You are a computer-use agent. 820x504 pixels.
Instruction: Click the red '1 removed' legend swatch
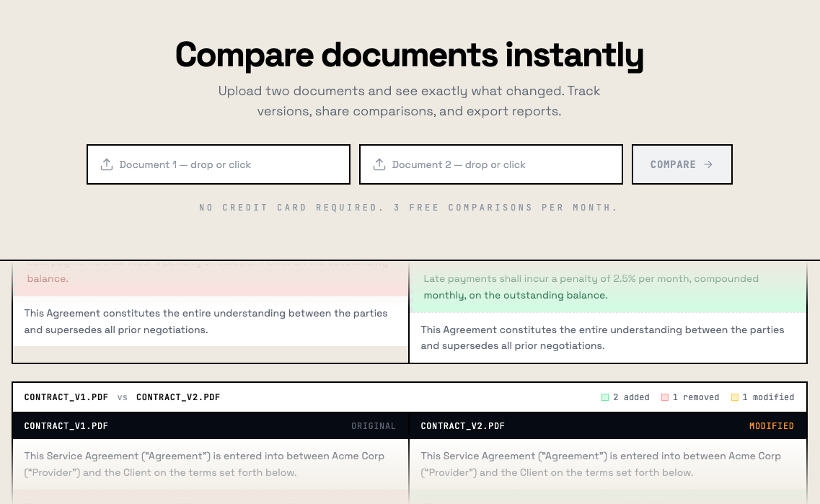click(x=665, y=397)
